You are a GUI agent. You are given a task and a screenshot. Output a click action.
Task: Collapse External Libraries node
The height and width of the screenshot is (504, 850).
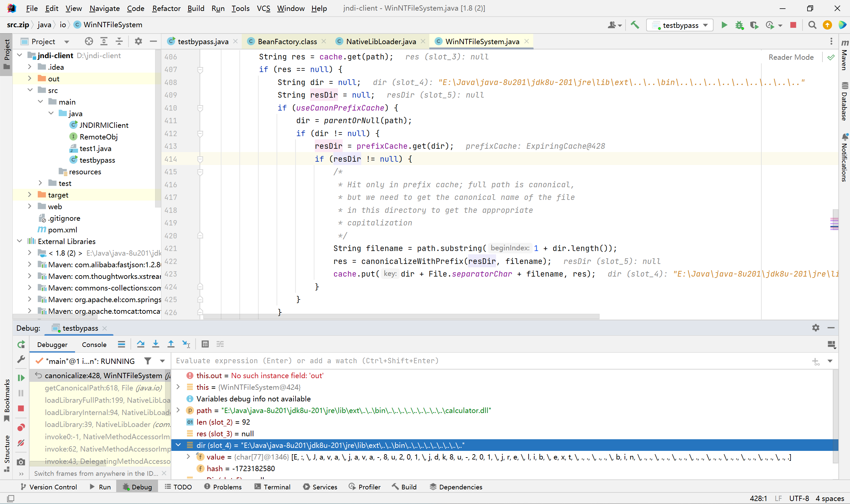[19, 241]
